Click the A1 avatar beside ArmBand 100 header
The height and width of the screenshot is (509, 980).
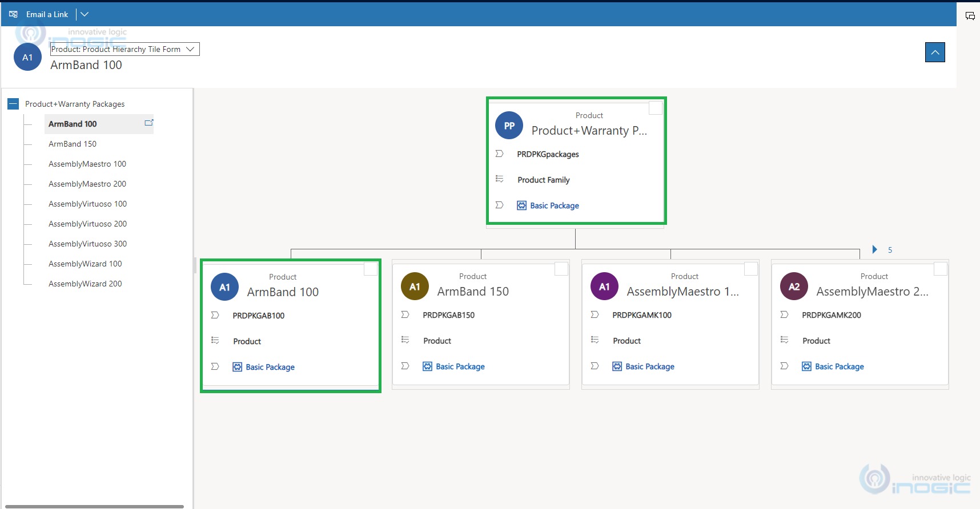[x=27, y=57]
